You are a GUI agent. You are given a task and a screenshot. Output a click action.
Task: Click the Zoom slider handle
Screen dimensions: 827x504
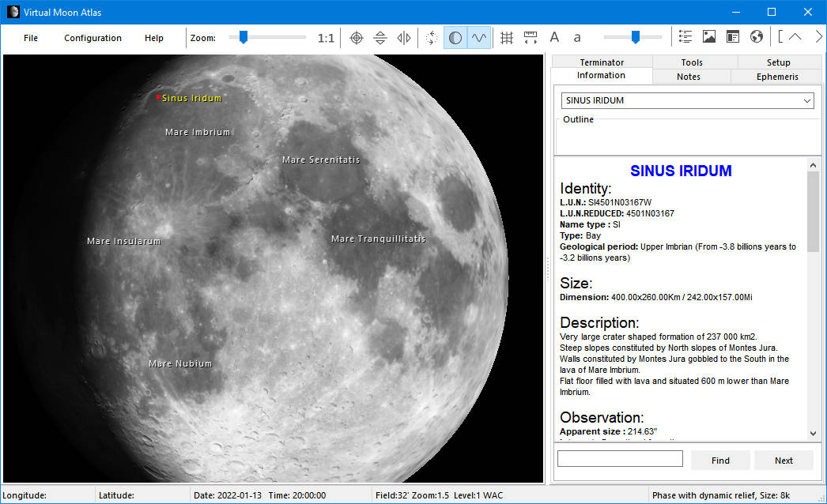pyautogui.click(x=244, y=37)
